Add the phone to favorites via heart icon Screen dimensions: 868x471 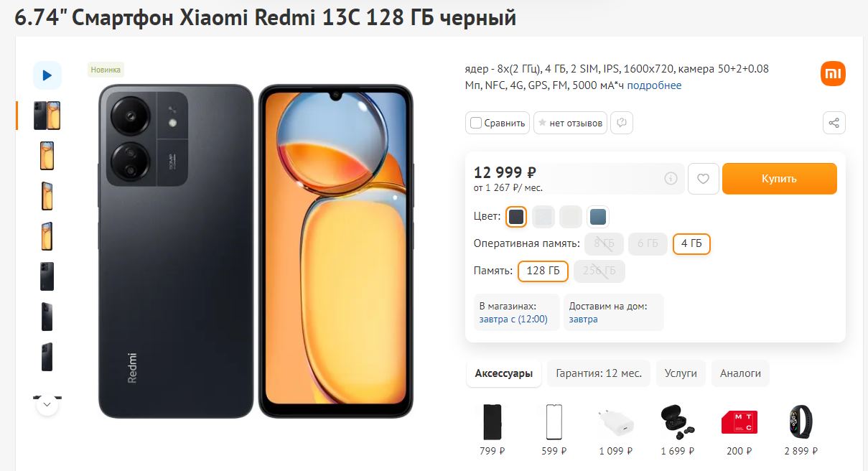click(703, 178)
